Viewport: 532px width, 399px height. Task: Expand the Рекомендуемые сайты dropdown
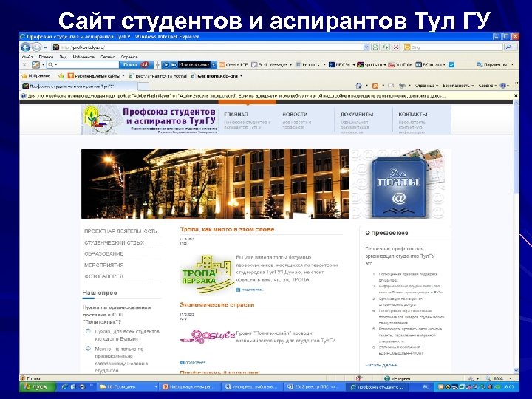pyautogui.click(x=123, y=76)
